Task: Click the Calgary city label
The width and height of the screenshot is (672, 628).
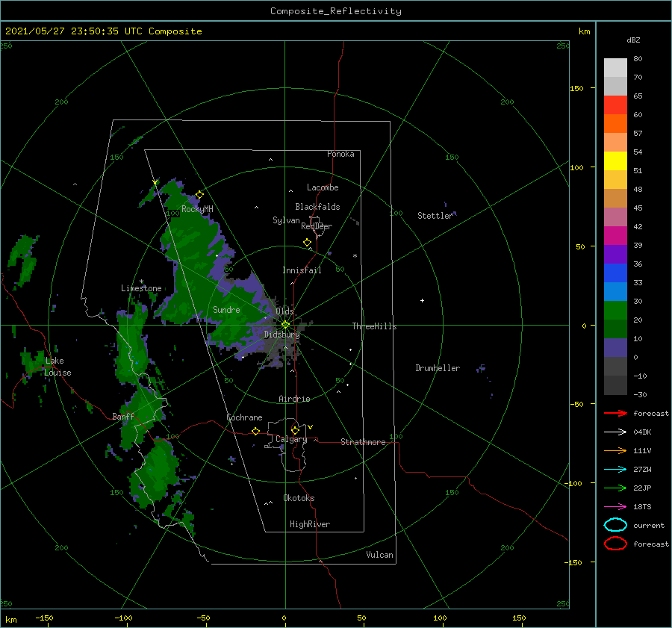Action: pyautogui.click(x=291, y=439)
